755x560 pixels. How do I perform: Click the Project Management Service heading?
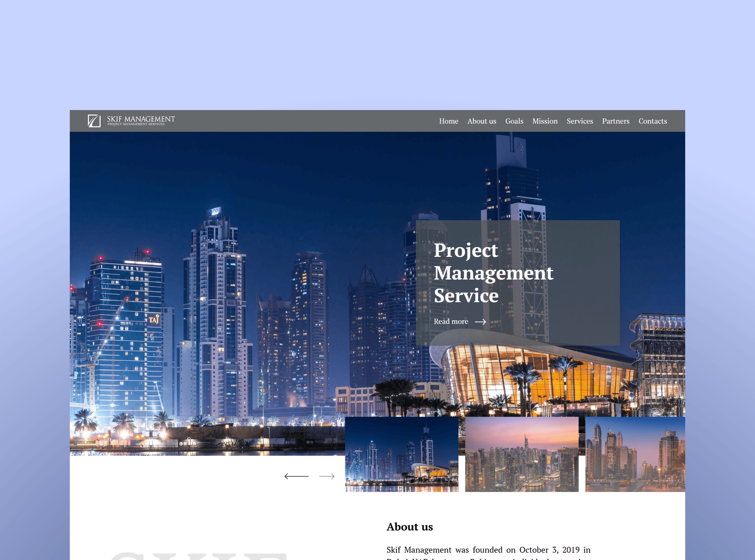pos(493,273)
